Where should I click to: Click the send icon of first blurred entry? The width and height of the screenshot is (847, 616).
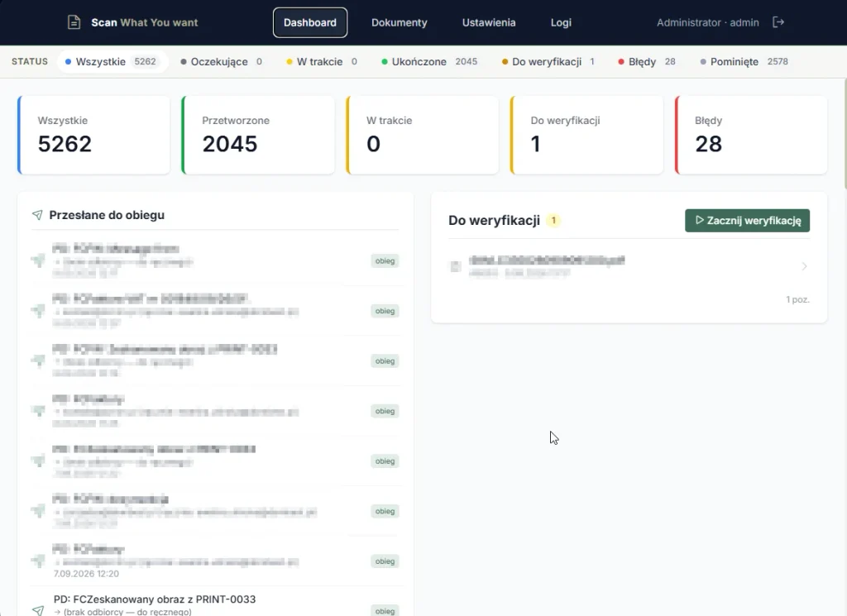(x=38, y=260)
